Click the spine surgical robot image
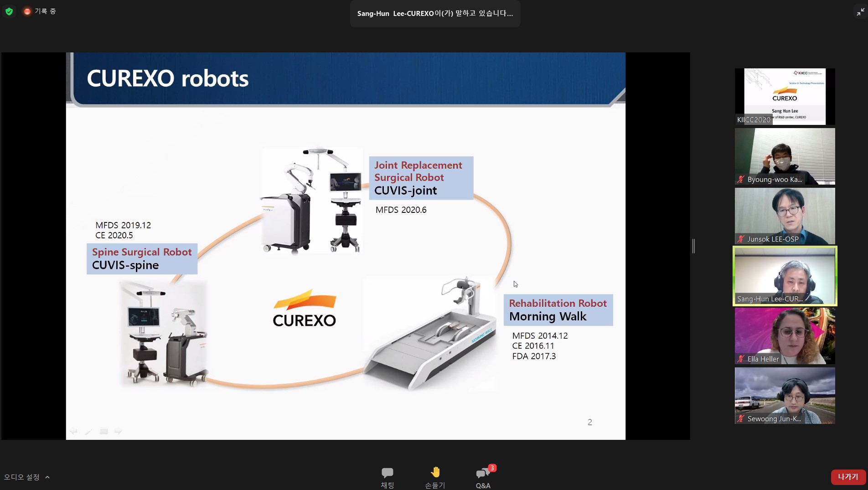This screenshot has height=490, width=868. click(x=164, y=334)
